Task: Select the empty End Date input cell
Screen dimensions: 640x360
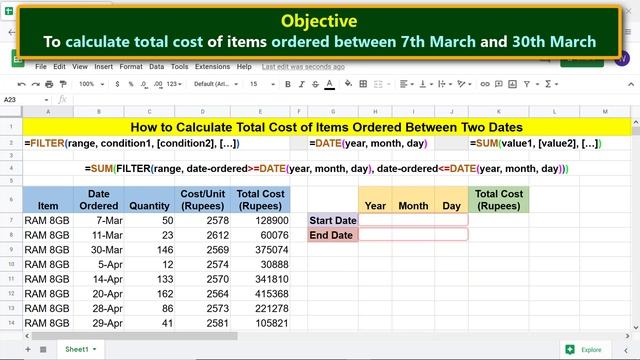Action: point(413,235)
